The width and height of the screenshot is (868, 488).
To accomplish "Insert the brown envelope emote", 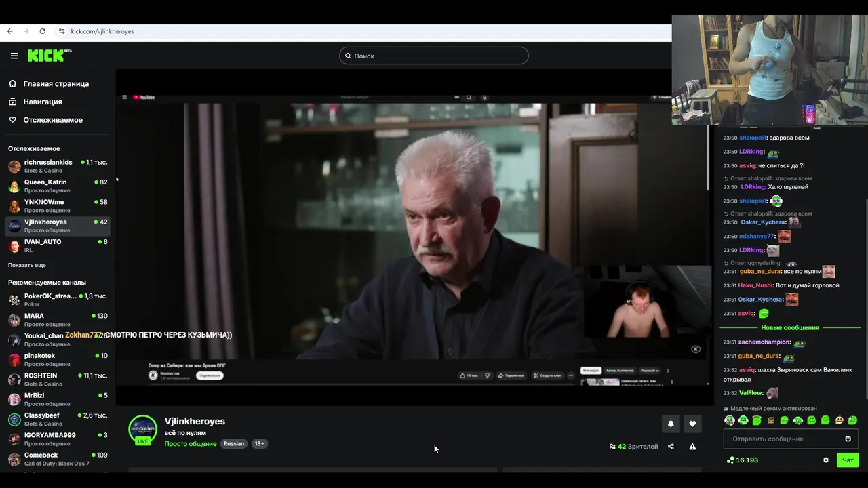I will (x=770, y=420).
